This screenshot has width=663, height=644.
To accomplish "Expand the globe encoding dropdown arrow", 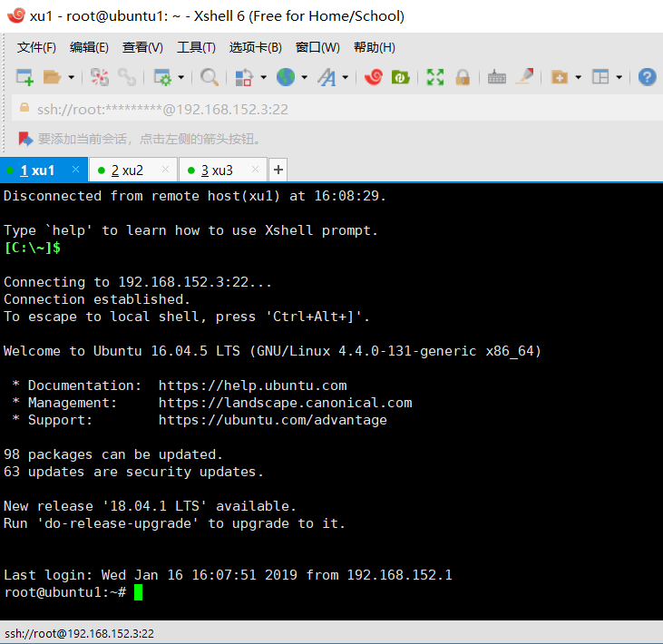I will (304, 77).
